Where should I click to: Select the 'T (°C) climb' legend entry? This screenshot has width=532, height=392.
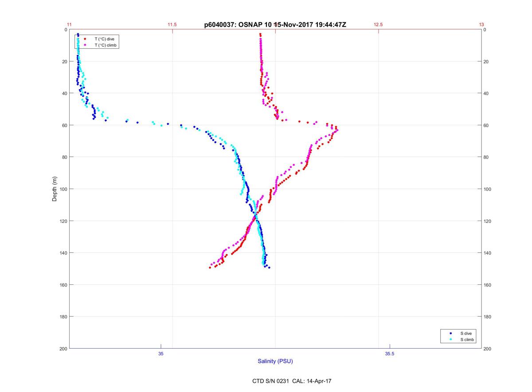pos(106,45)
